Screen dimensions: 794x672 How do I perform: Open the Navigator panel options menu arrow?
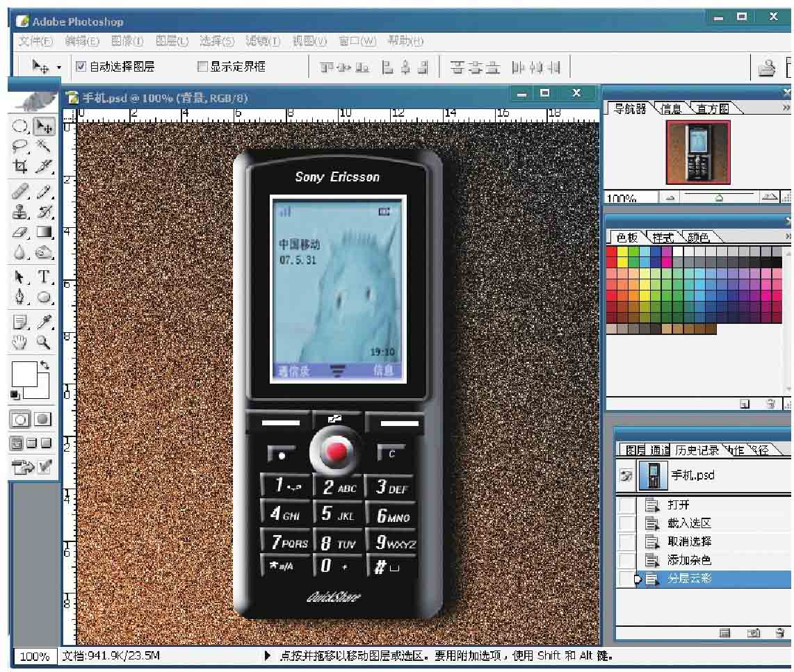click(x=786, y=108)
